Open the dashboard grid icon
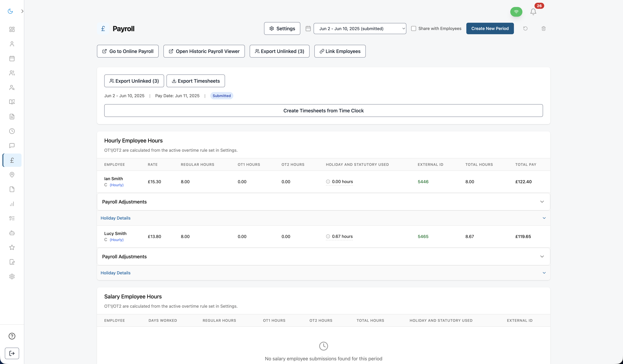The height and width of the screenshot is (364, 623). point(12,29)
